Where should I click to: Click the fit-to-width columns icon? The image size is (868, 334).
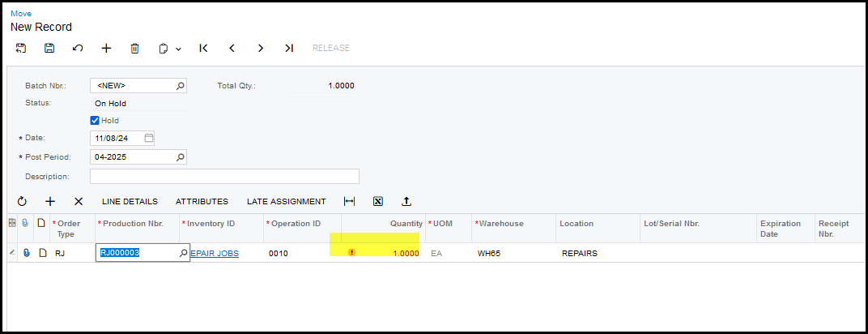pyautogui.click(x=349, y=201)
